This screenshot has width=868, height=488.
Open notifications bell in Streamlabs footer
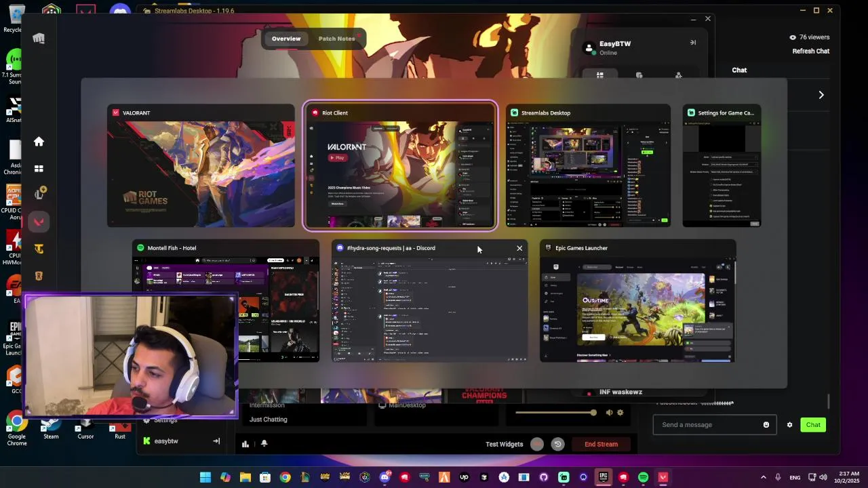coord(264,444)
